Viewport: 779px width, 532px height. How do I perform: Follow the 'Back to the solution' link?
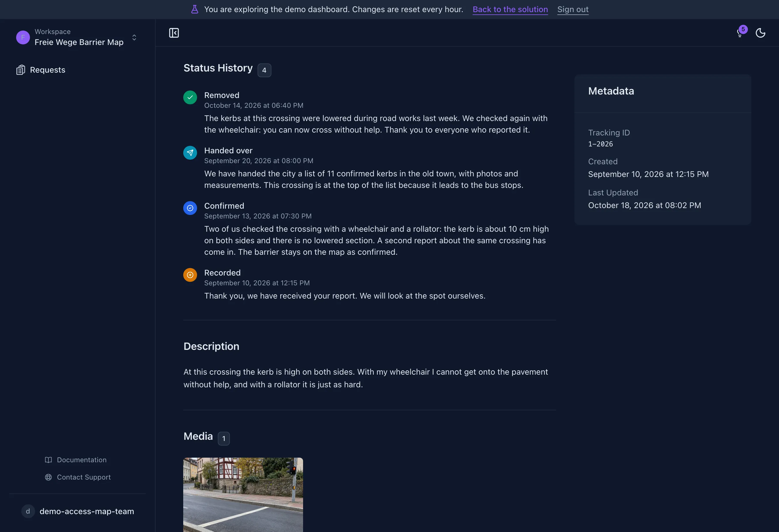tap(510, 10)
